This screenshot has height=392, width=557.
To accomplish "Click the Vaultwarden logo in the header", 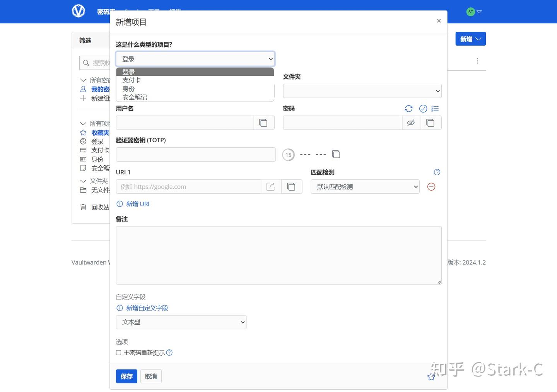I will click(x=79, y=11).
